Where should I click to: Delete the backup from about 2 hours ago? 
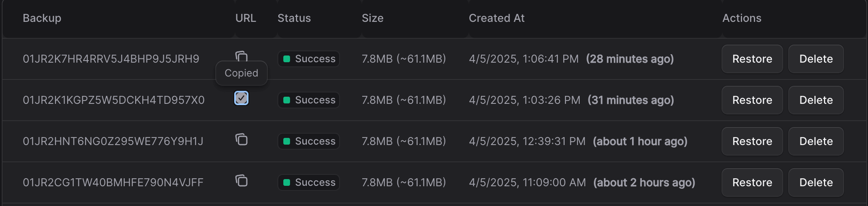tap(816, 182)
